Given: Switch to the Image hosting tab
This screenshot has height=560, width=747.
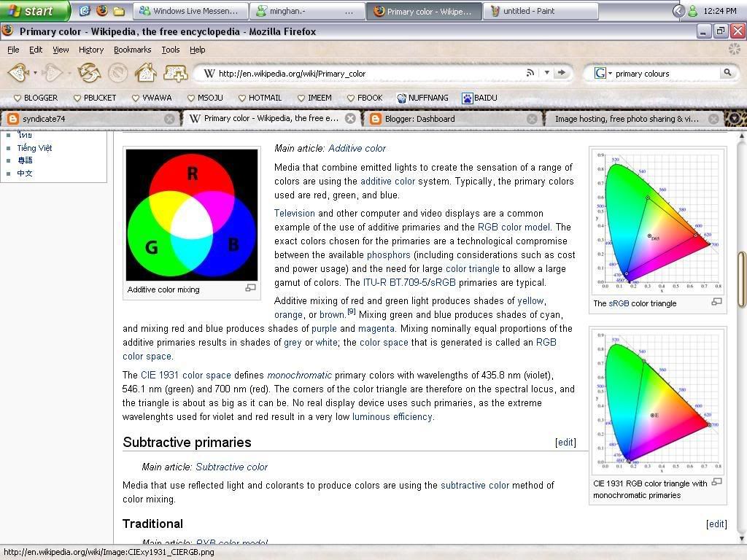Looking at the screenshot, I should [634, 119].
